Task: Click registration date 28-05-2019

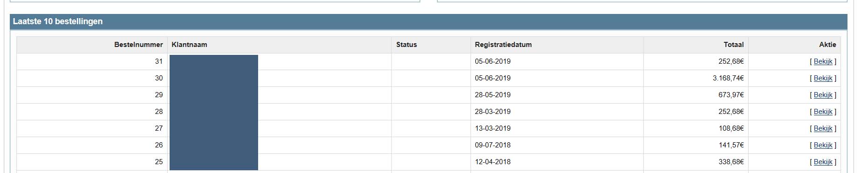Action: (492, 95)
